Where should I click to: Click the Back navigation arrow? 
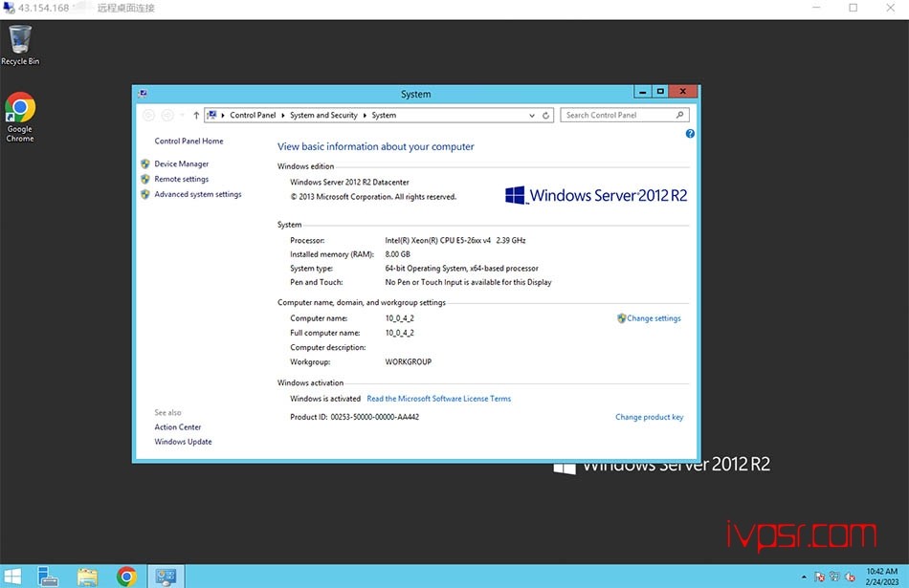point(148,116)
